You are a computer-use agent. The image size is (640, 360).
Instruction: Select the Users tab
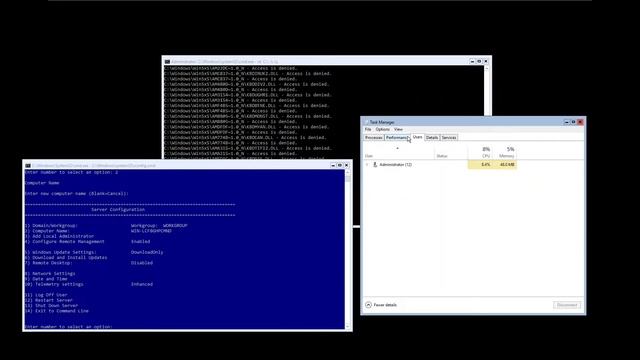click(417, 137)
